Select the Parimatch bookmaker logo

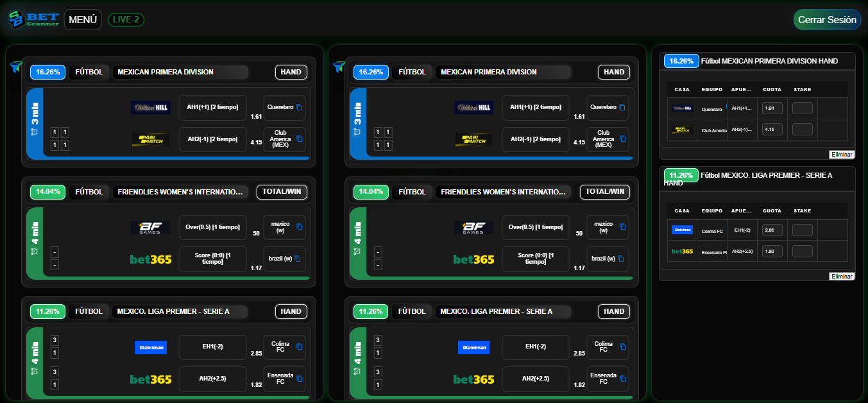click(151, 139)
